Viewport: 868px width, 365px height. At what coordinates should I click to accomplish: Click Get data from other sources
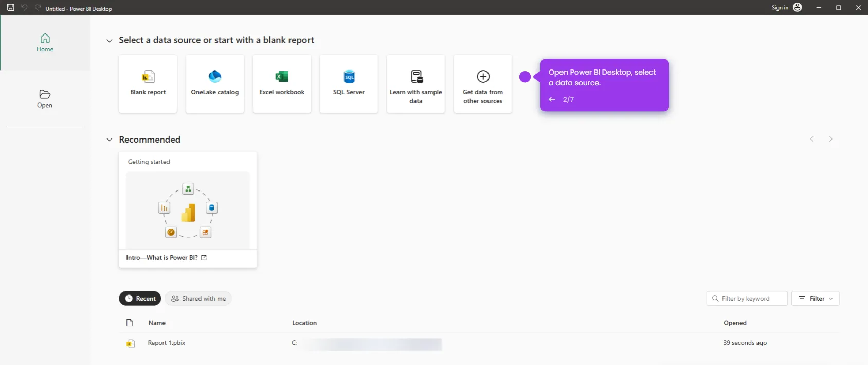coord(483,83)
